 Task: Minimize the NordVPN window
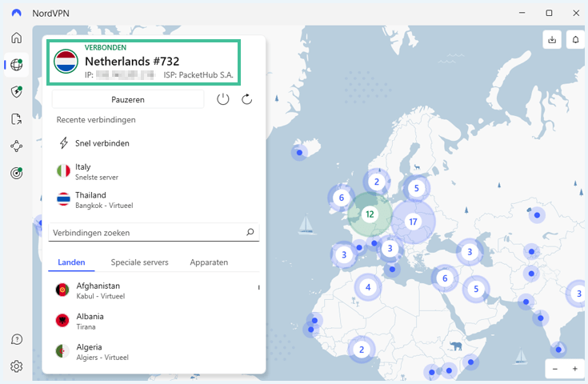pyautogui.click(x=522, y=13)
